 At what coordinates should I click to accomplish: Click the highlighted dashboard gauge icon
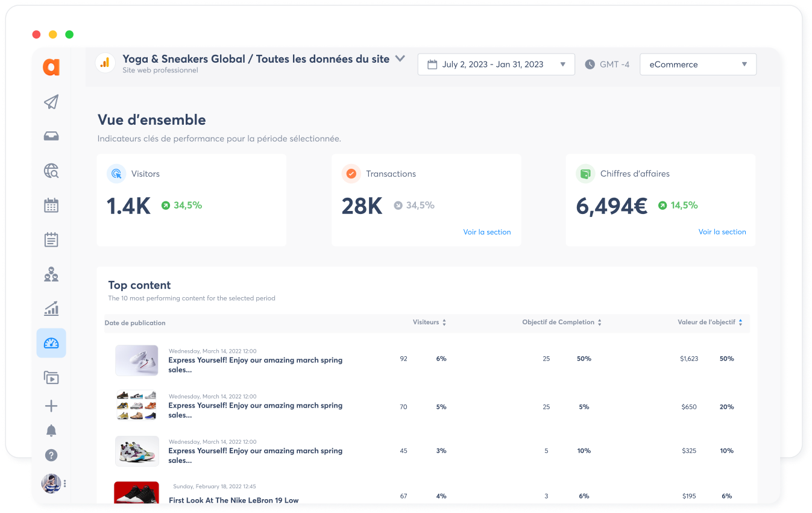coord(51,344)
